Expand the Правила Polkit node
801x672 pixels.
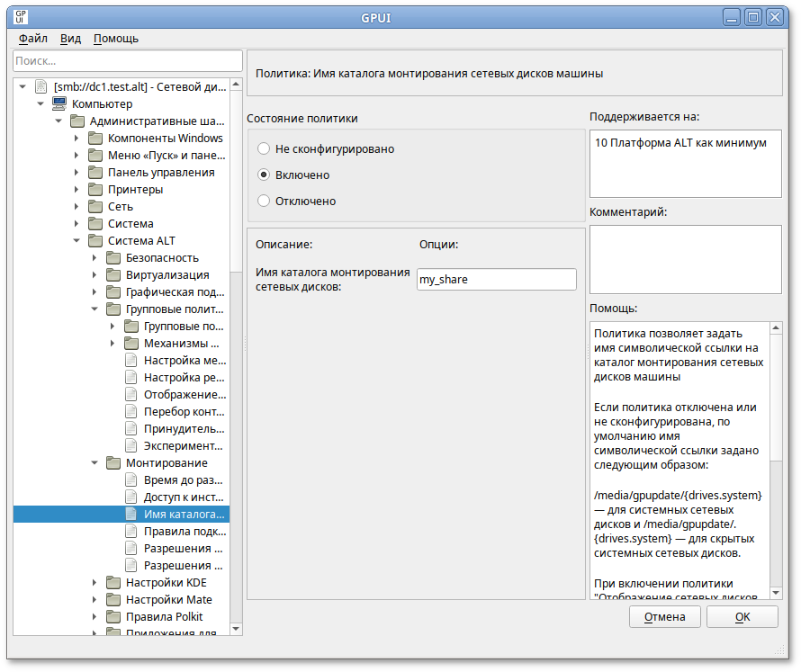(94, 617)
